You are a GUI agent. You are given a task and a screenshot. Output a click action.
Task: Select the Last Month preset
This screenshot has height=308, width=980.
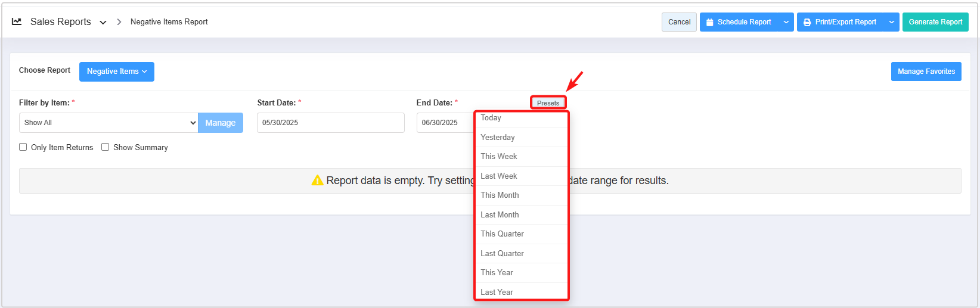(x=500, y=214)
